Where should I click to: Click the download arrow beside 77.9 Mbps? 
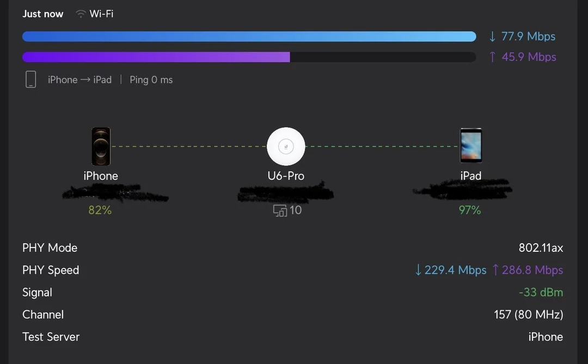(x=492, y=36)
